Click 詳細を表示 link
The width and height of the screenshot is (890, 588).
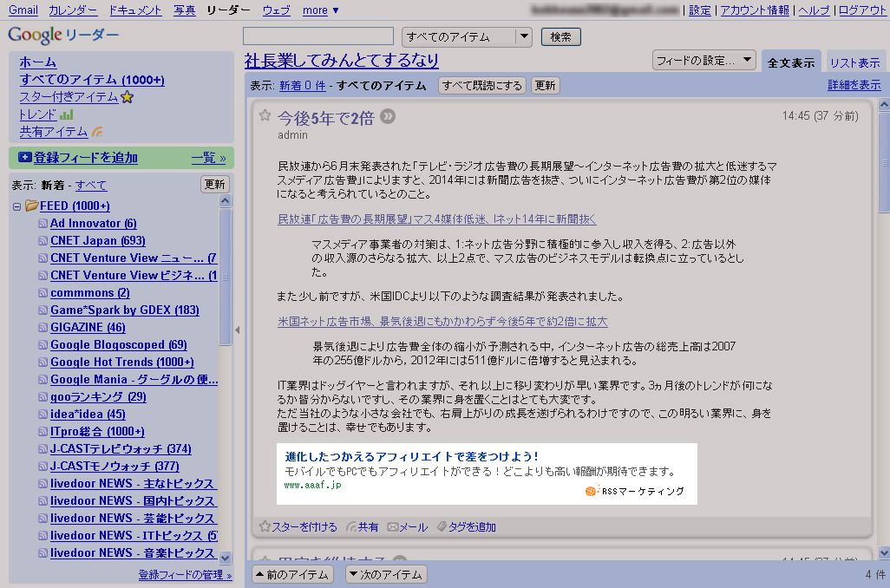pyautogui.click(x=854, y=85)
